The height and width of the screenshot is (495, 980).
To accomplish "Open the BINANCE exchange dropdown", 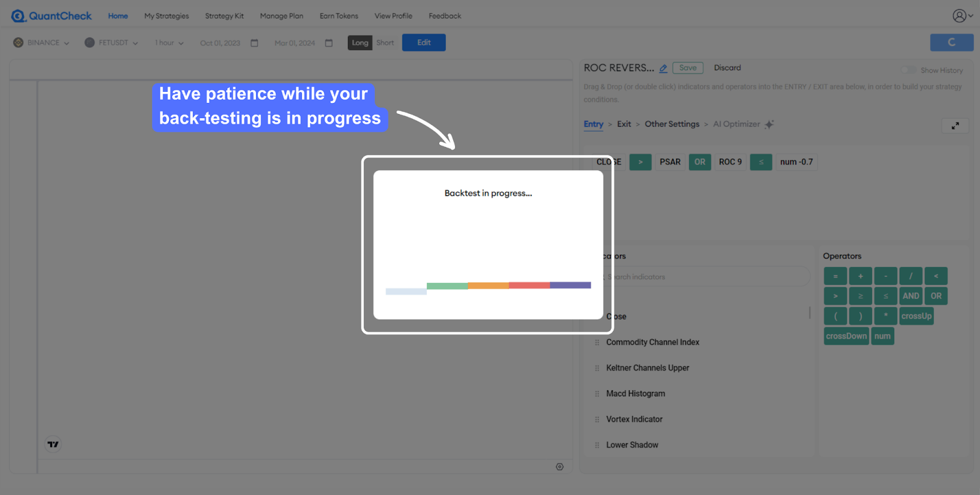I will 42,43.
